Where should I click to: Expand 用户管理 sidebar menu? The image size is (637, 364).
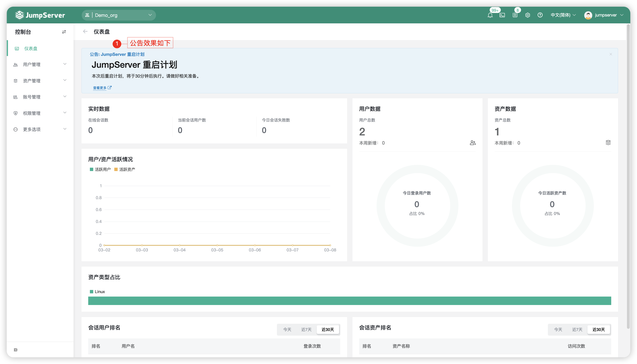[x=40, y=65]
